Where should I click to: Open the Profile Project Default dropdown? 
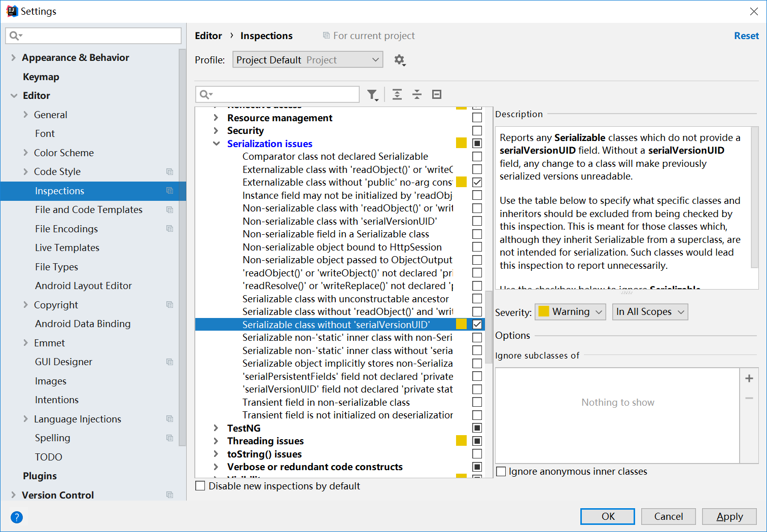coord(308,60)
